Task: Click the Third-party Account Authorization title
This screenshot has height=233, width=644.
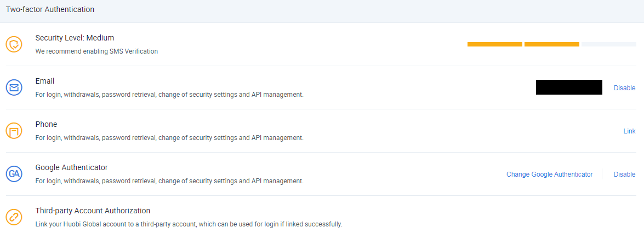Action: pos(93,211)
